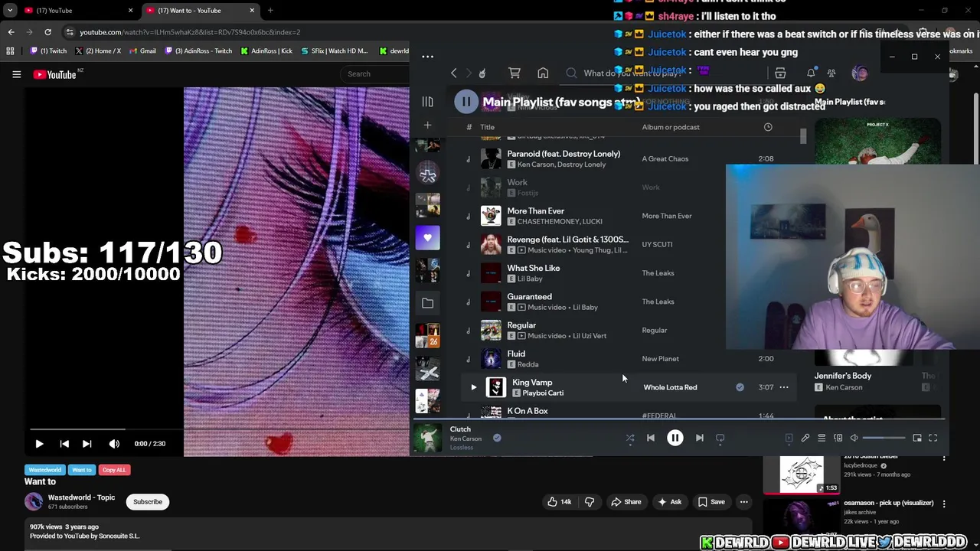The image size is (980, 551).
Task: Select the What She Like track title
Action: (534, 268)
